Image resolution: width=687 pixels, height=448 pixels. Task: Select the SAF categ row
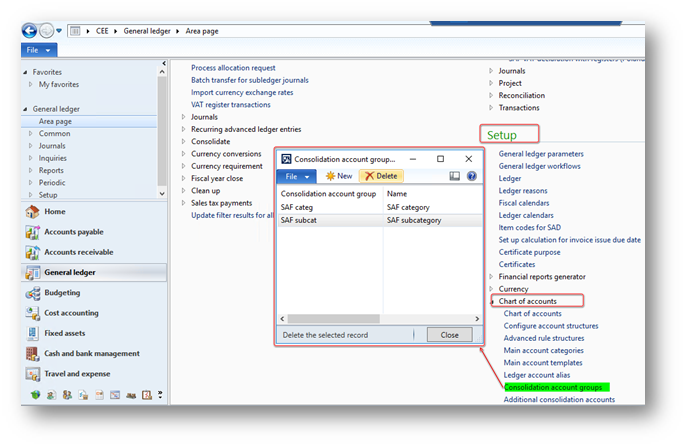pyautogui.click(x=380, y=207)
